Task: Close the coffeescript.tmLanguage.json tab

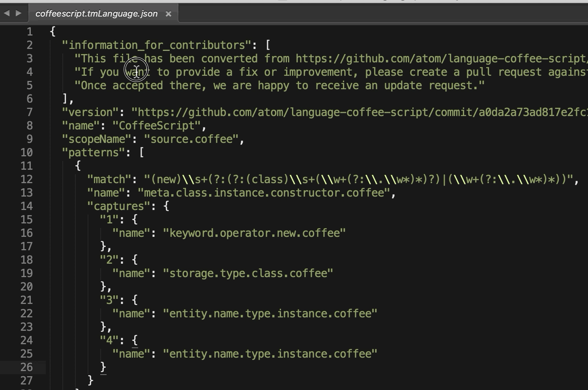Action: [169, 14]
